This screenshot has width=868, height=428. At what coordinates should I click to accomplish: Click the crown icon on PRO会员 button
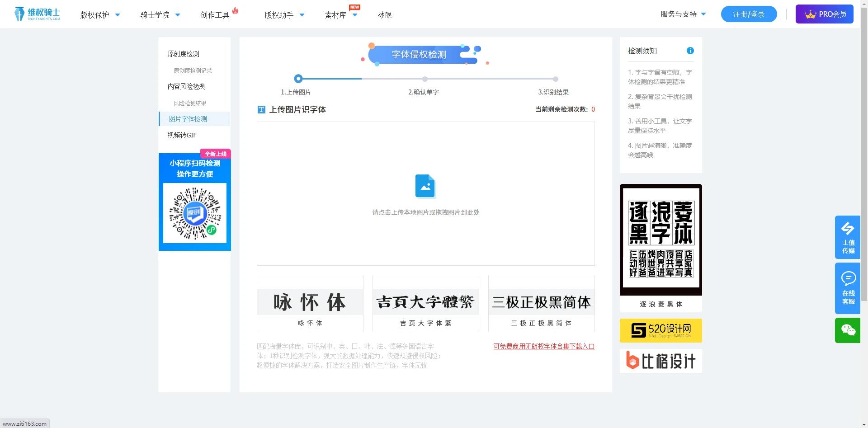[810, 14]
